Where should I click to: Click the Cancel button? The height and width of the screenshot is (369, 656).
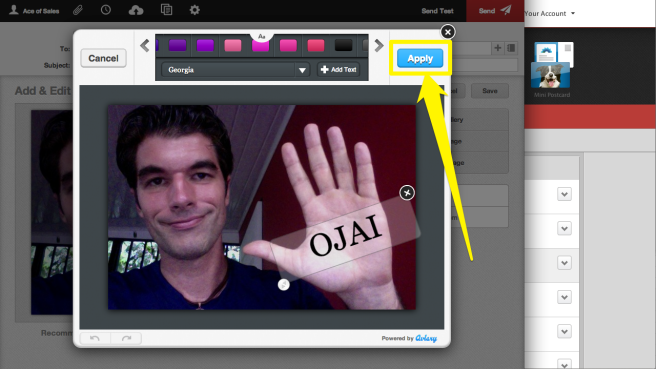pos(103,58)
